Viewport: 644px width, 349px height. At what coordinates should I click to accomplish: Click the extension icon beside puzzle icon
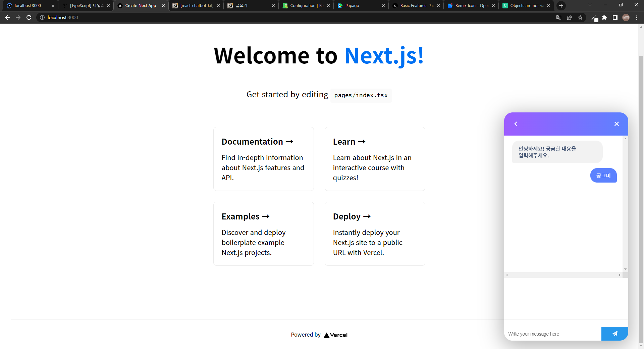coord(594,18)
